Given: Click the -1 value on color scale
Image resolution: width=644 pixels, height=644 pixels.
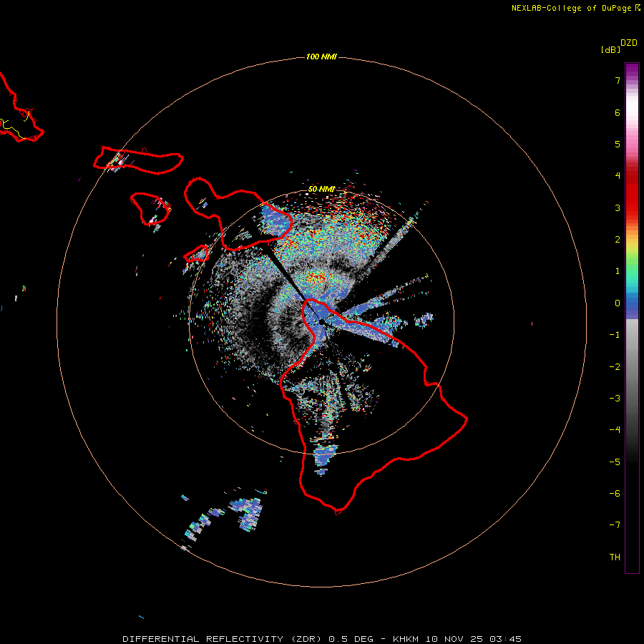Looking at the screenshot, I should 615,335.
